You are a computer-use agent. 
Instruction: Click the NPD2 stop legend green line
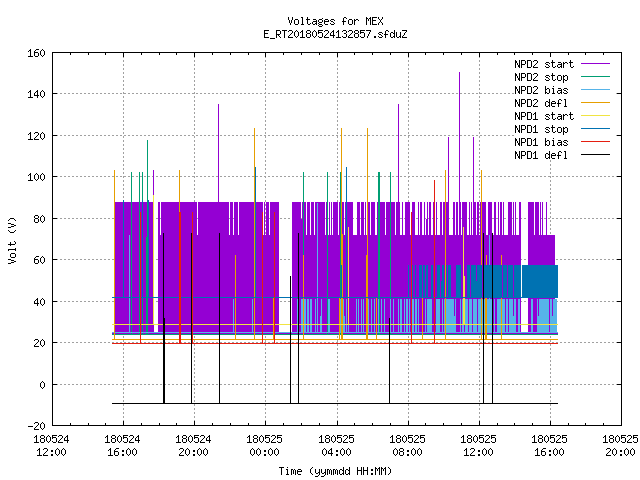(x=595, y=77)
